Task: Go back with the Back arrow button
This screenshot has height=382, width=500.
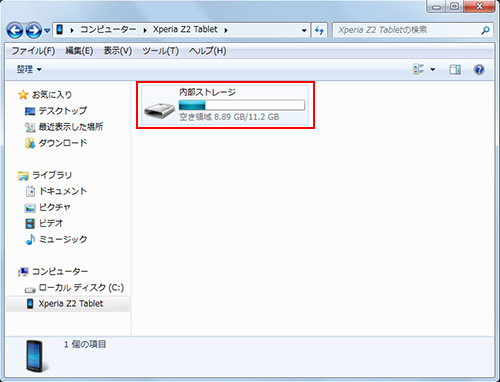Action: pos(15,30)
